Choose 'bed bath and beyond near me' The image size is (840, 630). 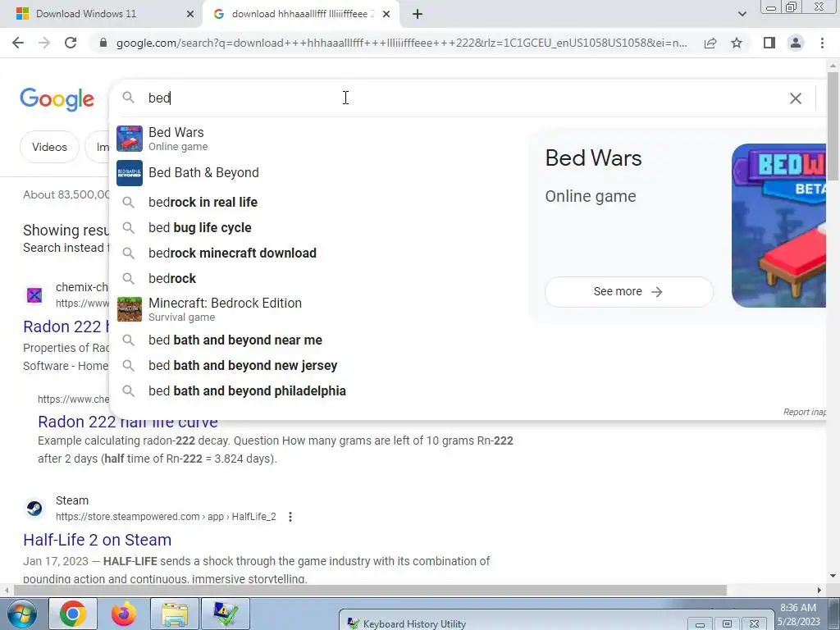pyautogui.click(x=235, y=340)
